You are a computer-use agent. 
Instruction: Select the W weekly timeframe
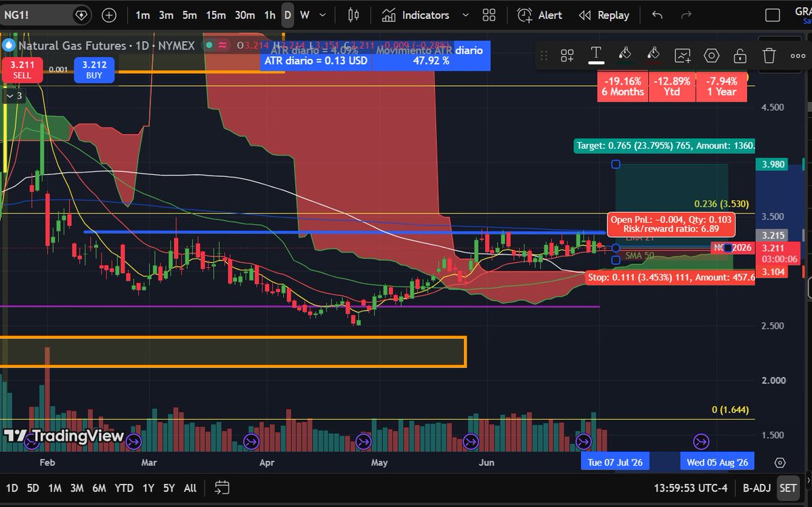(305, 15)
